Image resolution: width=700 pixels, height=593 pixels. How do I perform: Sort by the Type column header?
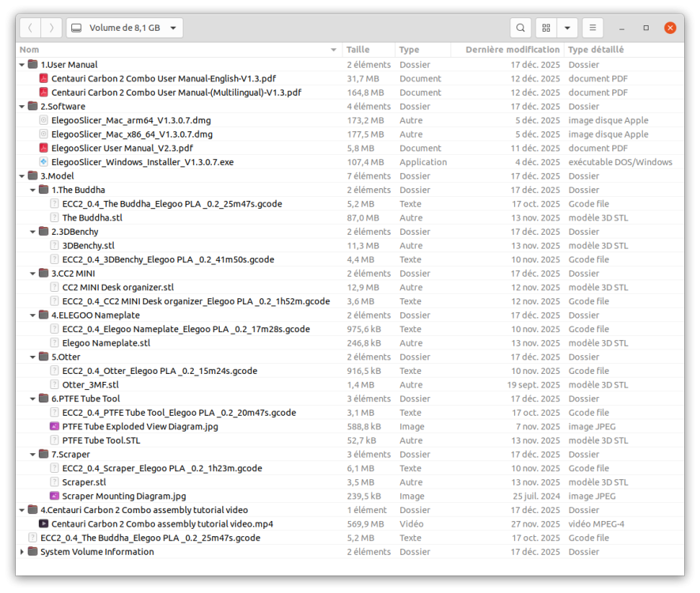click(x=422, y=50)
